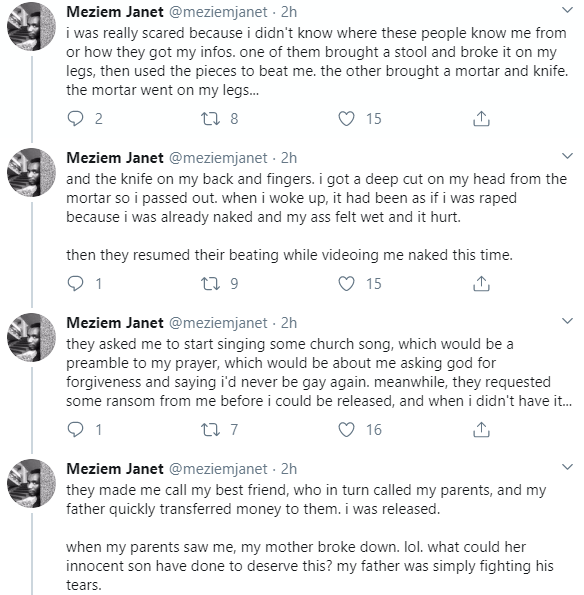The width and height of the screenshot is (584, 595).
Task: Click @meziemjanet handle on the last tweet
Action: tap(218, 469)
